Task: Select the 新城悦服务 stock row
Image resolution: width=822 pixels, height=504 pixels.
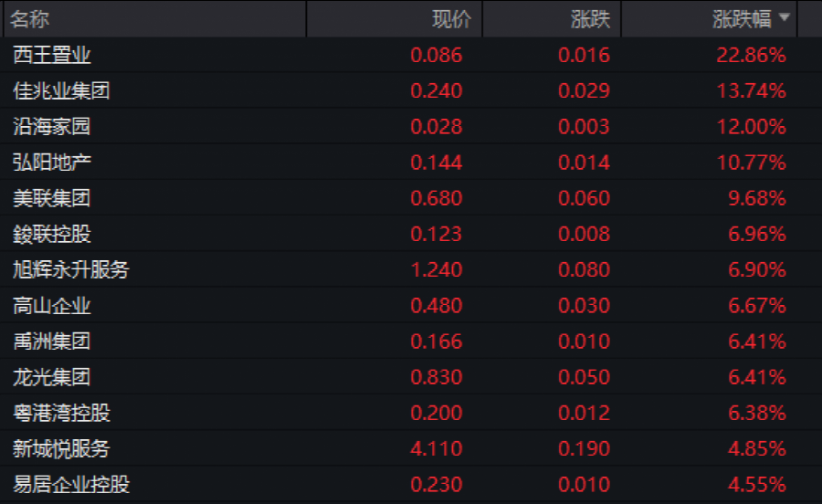Action: tap(411, 448)
